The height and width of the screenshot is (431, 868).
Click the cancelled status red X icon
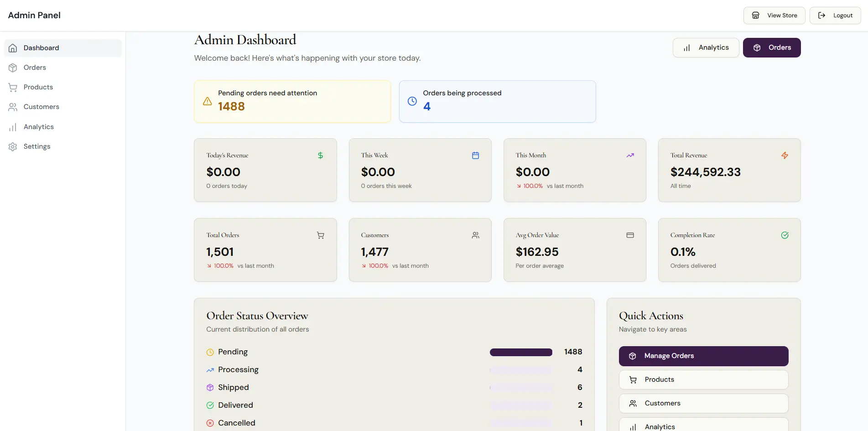tap(210, 423)
